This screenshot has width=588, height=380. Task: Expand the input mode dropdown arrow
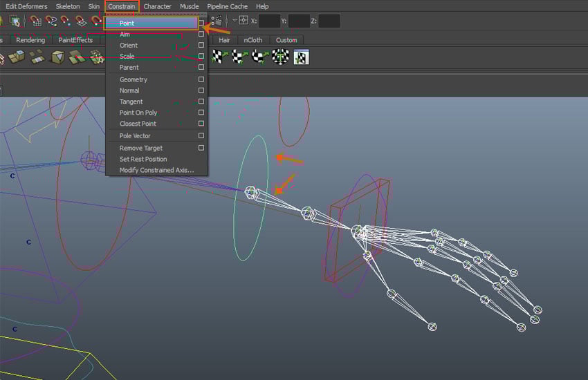(x=235, y=21)
